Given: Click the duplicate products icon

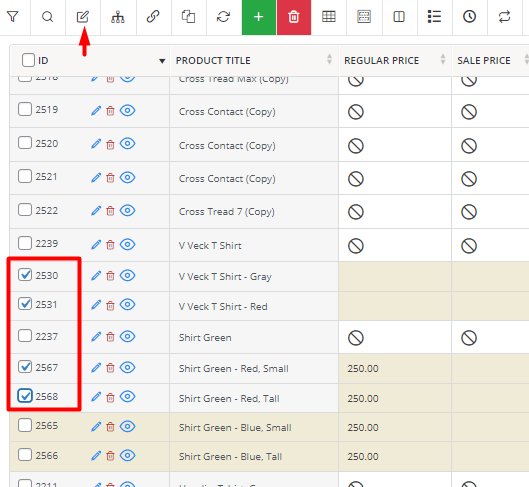Looking at the screenshot, I should (x=188, y=17).
